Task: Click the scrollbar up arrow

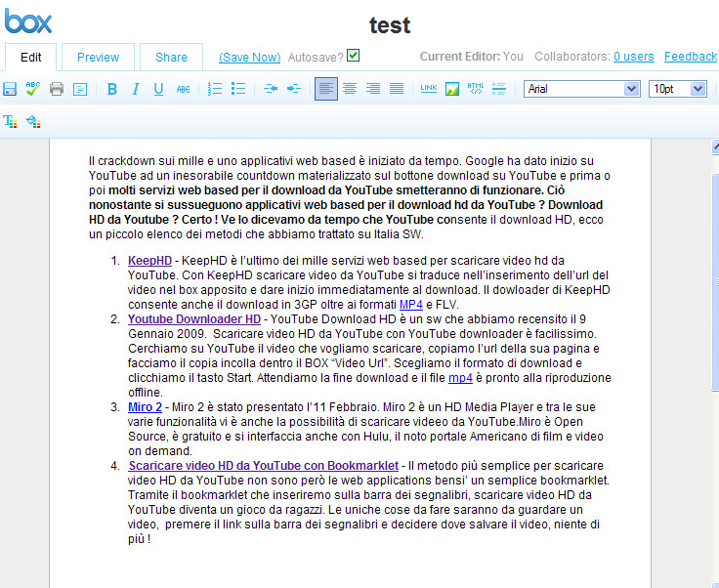Action: 715,147
